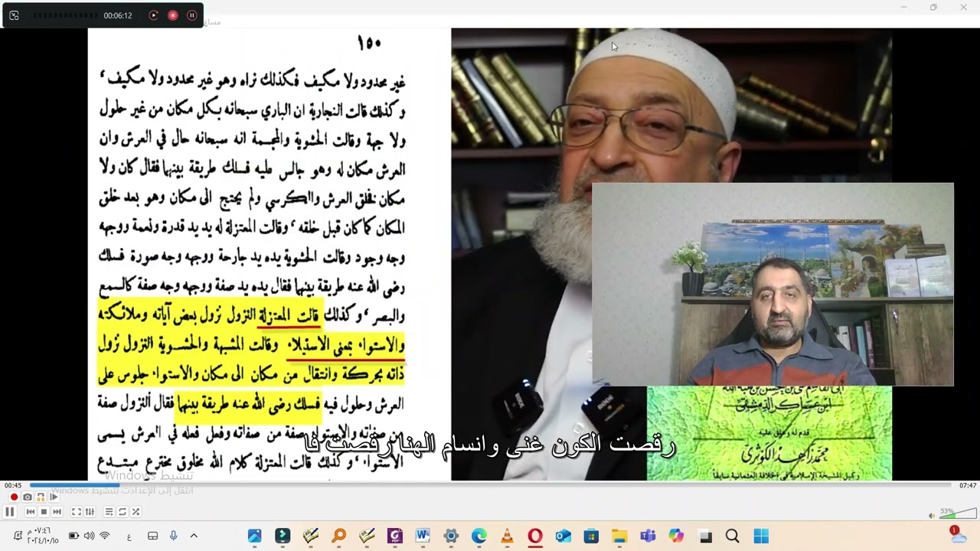
Task: Open Microsoft Teams from taskbar
Action: [648, 536]
